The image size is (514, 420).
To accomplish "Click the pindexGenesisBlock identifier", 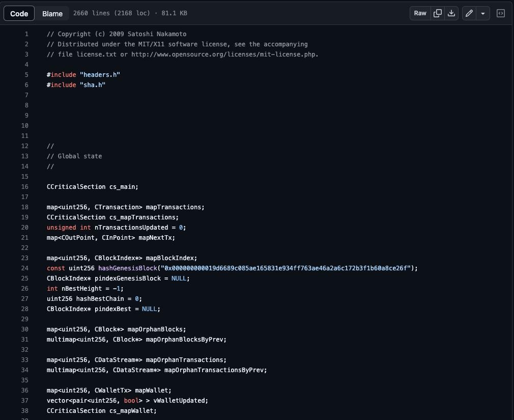I will click(120, 278).
